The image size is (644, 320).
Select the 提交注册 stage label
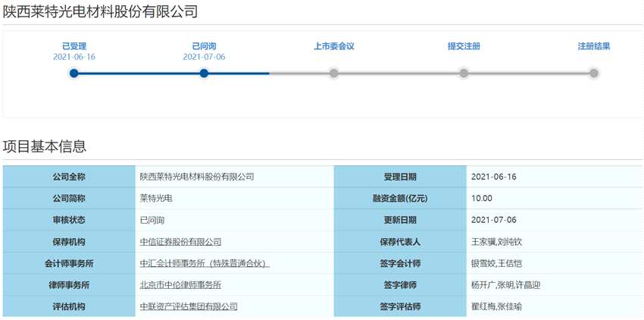click(x=464, y=46)
